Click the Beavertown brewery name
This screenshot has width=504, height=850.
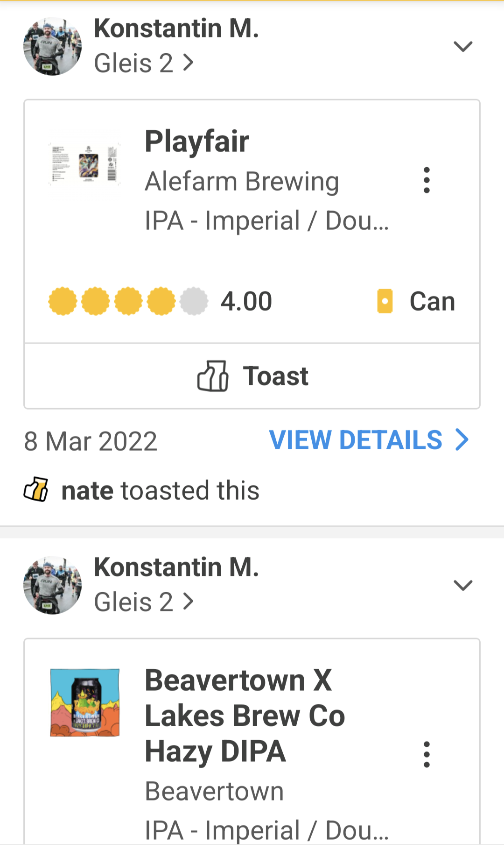coord(214,791)
